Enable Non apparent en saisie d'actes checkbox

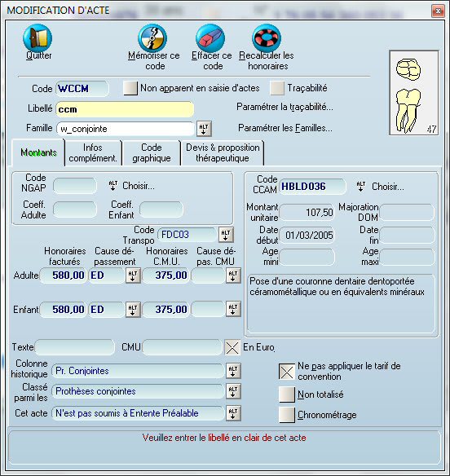130,88
